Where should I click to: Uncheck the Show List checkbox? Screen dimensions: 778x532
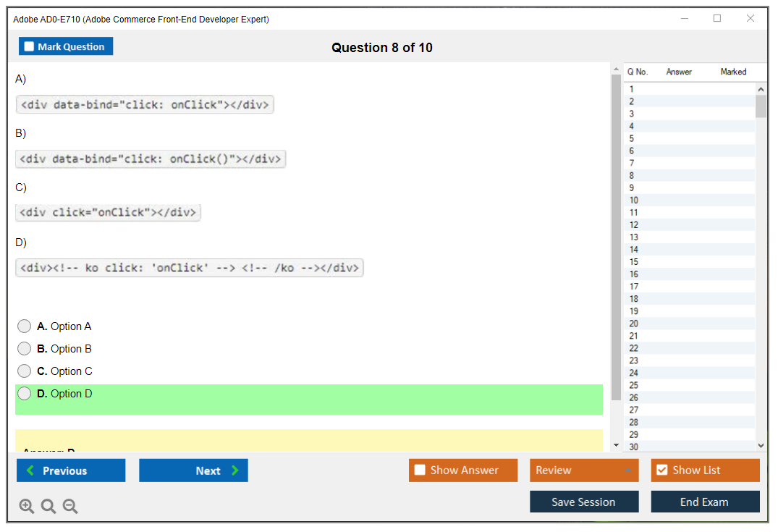tap(661, 470)
